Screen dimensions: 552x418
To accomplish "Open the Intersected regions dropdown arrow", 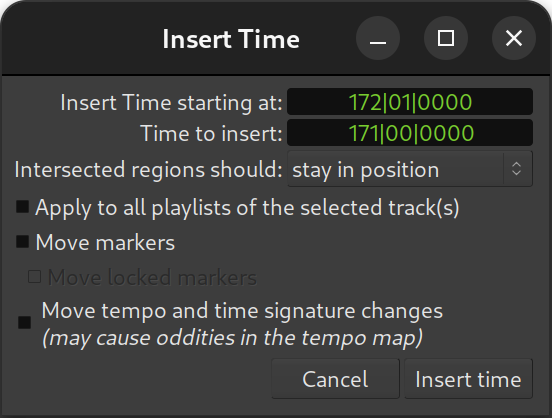I will click(x=516, y=169).
